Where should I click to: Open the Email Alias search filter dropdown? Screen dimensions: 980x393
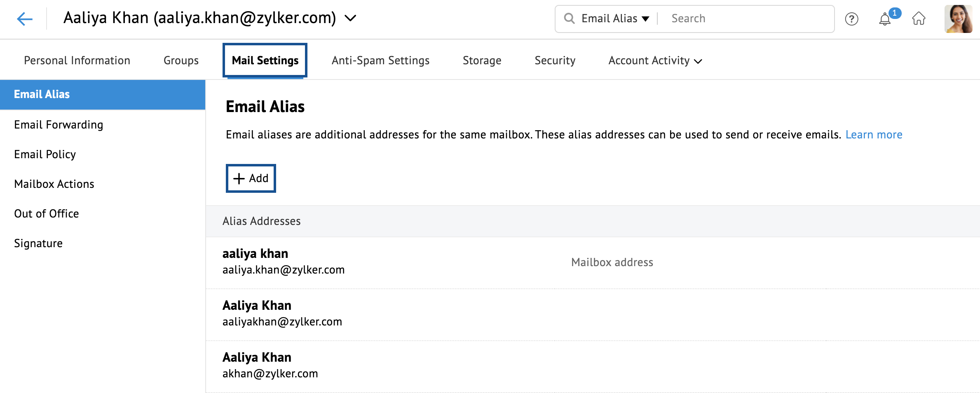(x=615, y=19)
